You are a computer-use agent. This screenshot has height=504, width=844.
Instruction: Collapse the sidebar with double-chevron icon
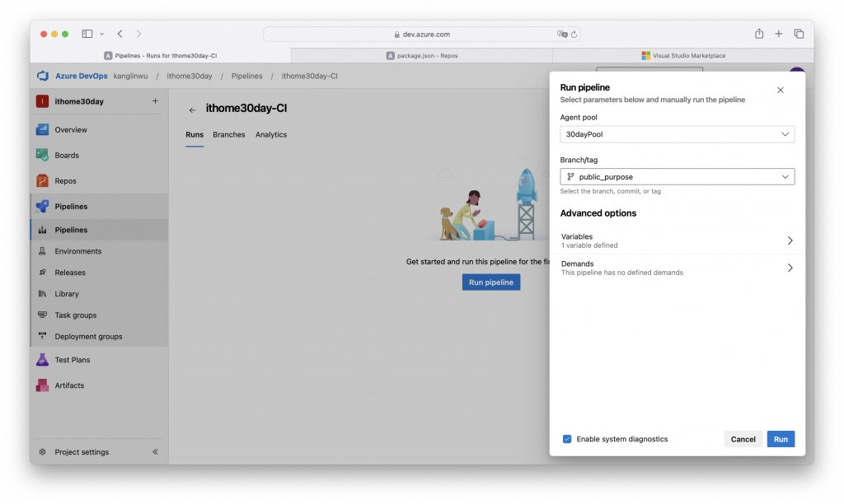coord(155,452)
